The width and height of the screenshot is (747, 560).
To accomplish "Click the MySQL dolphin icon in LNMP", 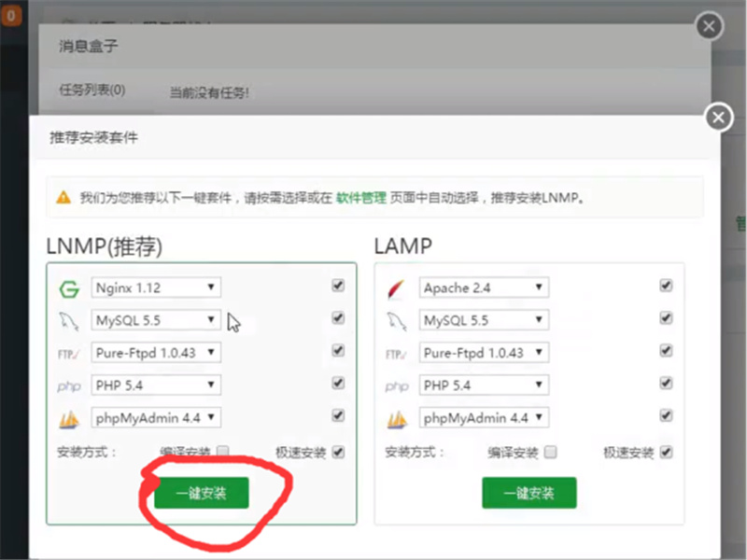I will click(69, 321).
